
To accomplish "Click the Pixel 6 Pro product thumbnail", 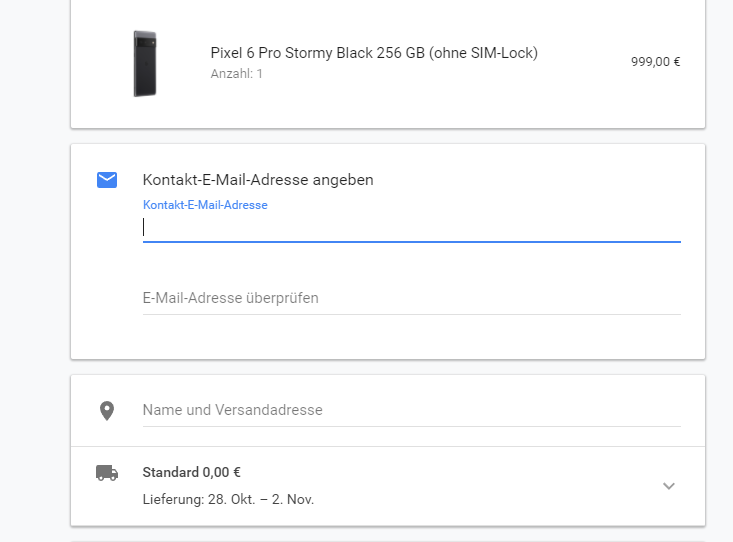I will pos(145,64).
